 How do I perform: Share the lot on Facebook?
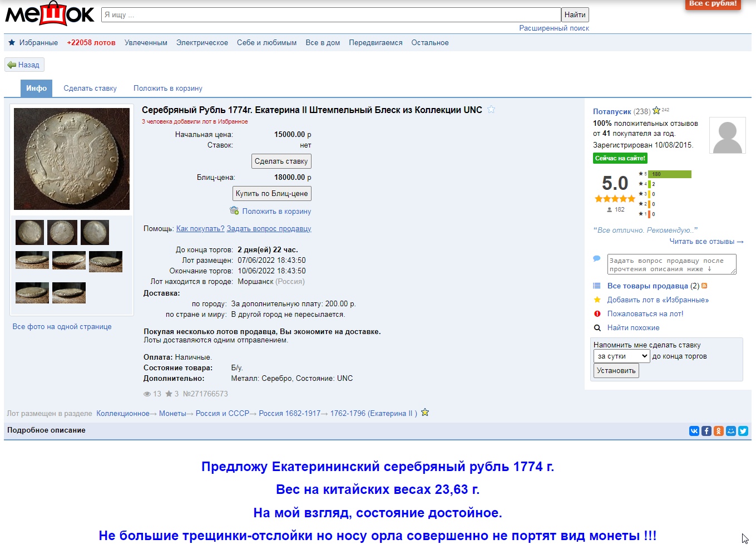pyautogui.click(x=706, y=431)
